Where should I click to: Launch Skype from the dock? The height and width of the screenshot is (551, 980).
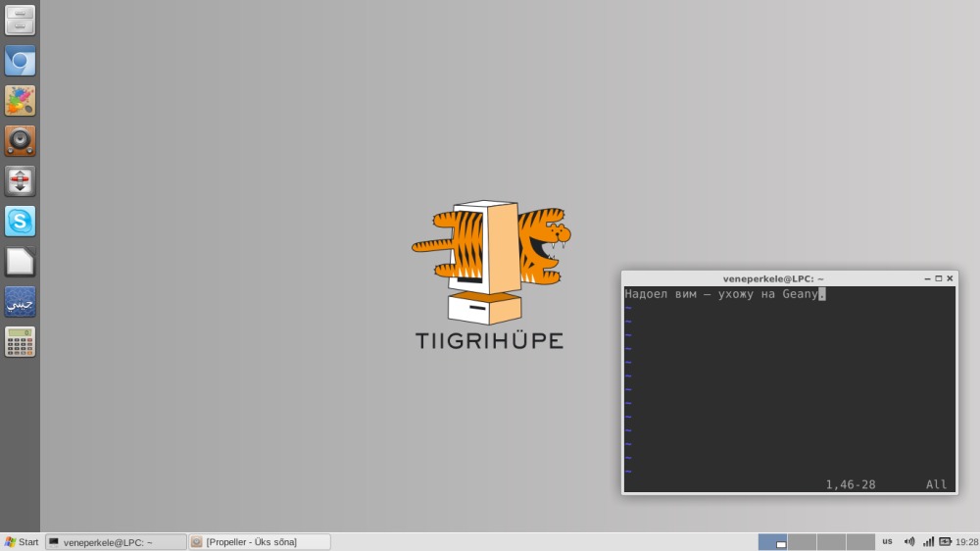pos(20,221)
